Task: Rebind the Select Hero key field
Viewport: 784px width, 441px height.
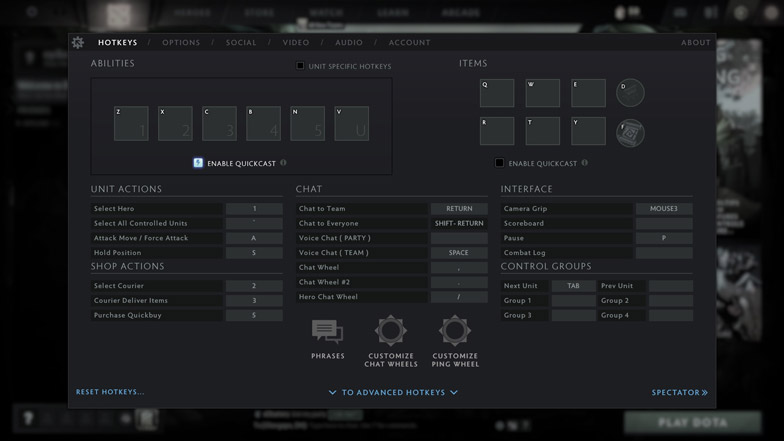Action: pyautogui.click(x=254, y=208)
